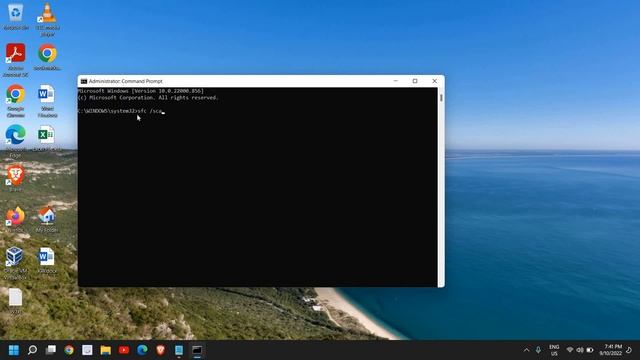Image resolution: width=640 pixels, height=360 pixels.
Task: Show hidden system tray icons
Action: (527, 350)
